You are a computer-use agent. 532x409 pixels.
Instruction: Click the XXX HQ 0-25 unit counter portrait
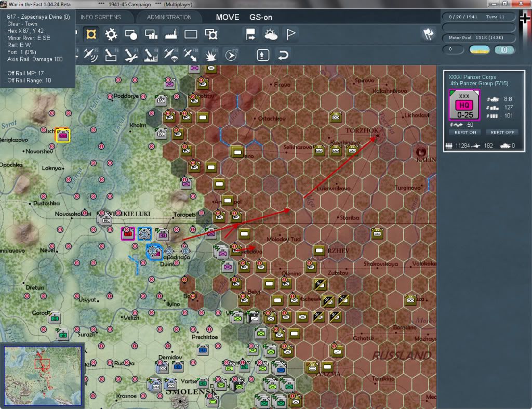coord(464,105)
